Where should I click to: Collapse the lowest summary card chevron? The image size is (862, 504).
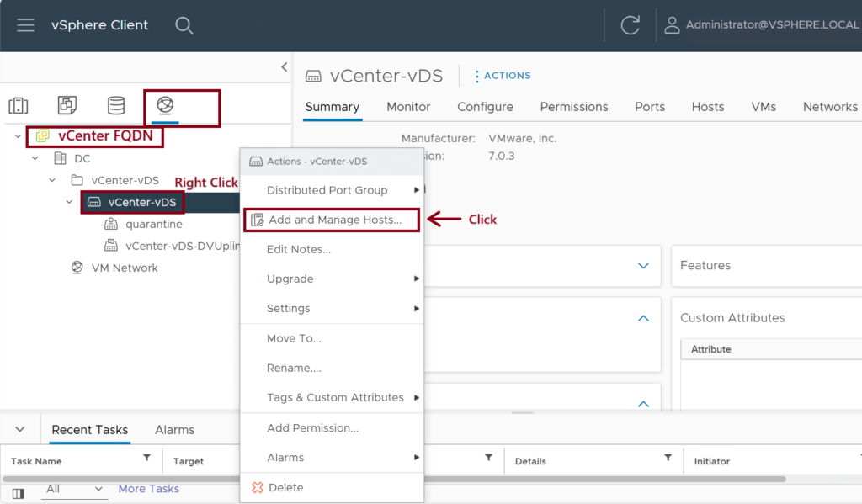click(x=643, y=404)
